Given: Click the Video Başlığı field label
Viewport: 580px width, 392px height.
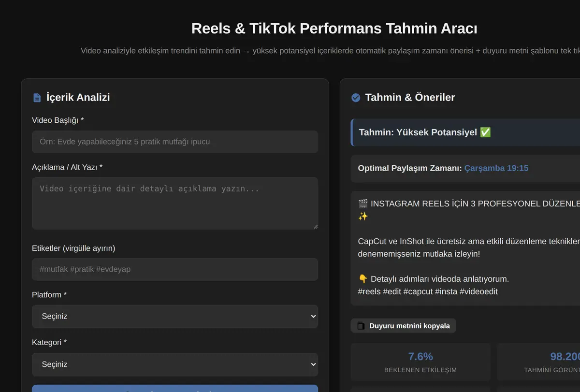Looking at the screenshot, I should pyautogui.click(x=58, y=120).
